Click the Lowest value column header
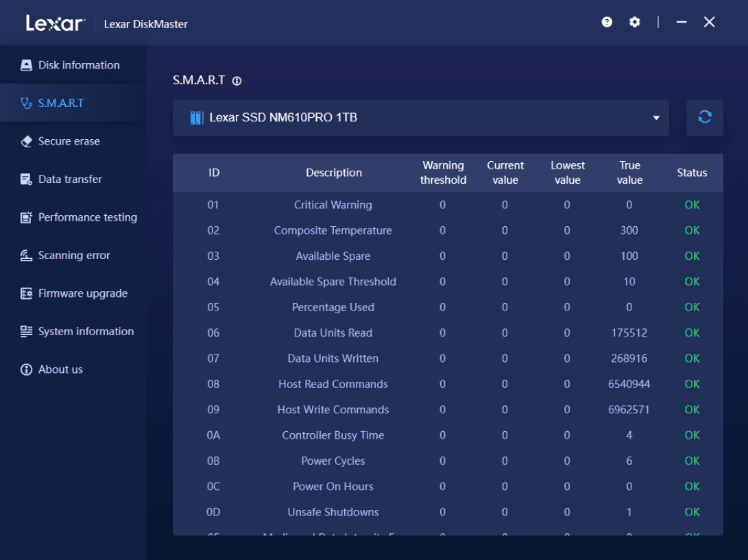 point(567,173)
